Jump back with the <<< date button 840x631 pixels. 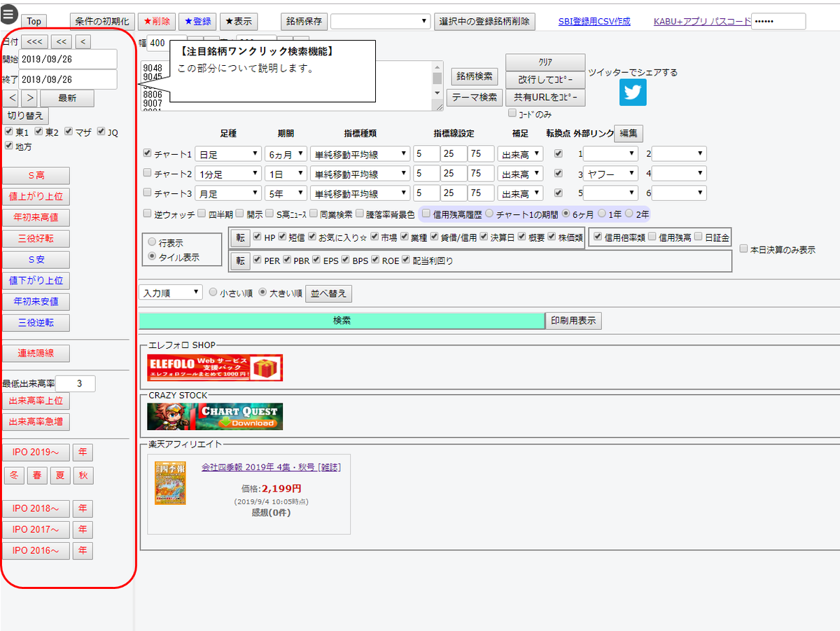tap(35, 42)
